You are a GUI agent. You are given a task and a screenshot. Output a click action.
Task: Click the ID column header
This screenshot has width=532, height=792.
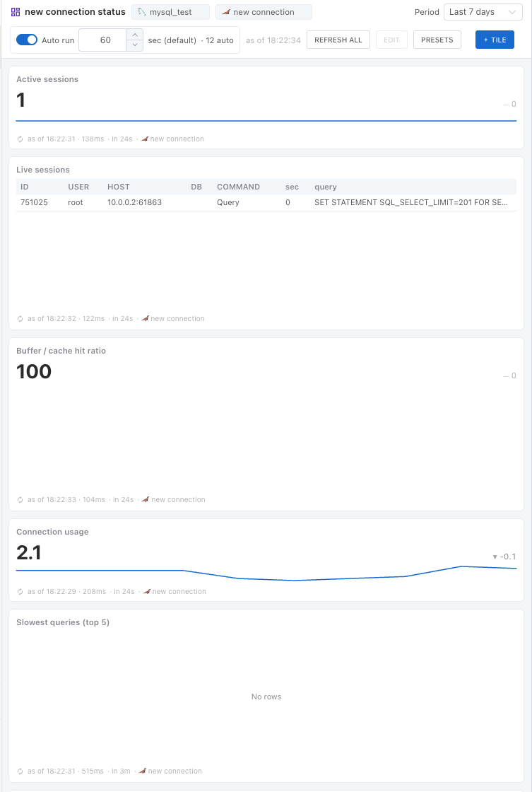(x=24, y=187)
